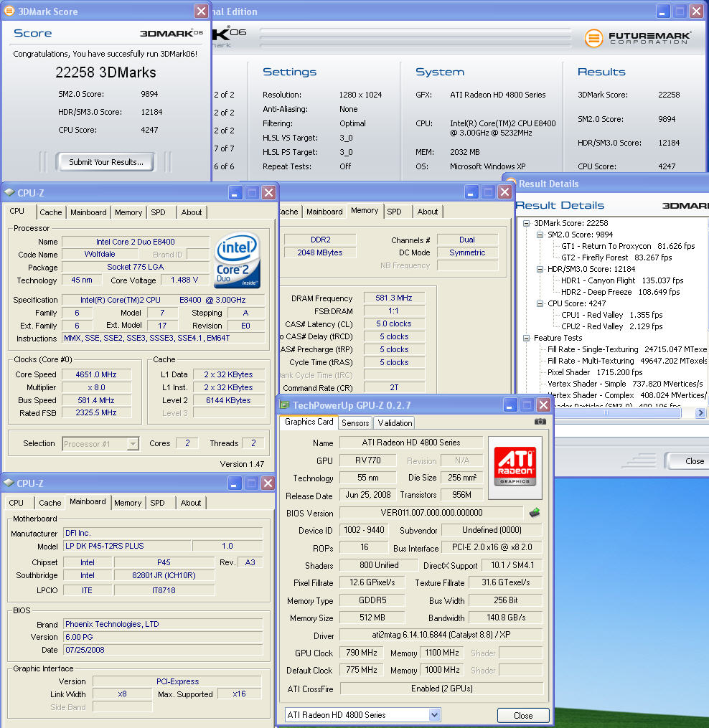Close the 3DMark Score window
Viewport: 709px width, 728px height.
[201, 11]
